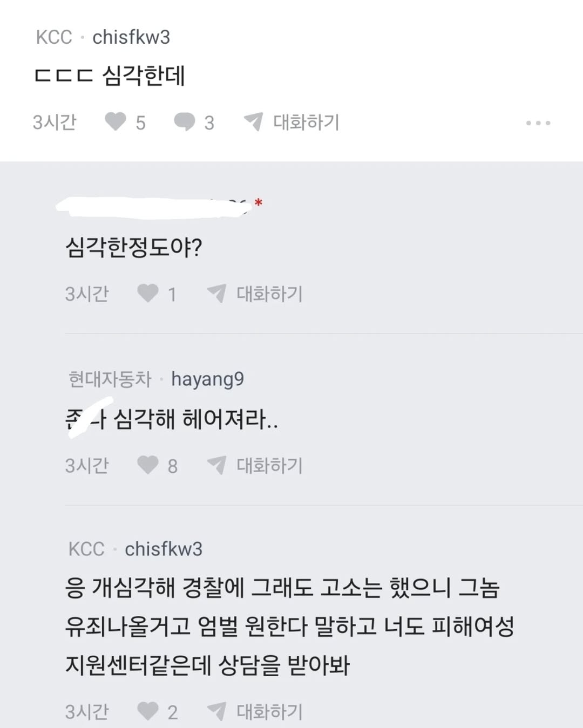Open hayang9 user profile
The image size is (583, 728).
(207, 379)
